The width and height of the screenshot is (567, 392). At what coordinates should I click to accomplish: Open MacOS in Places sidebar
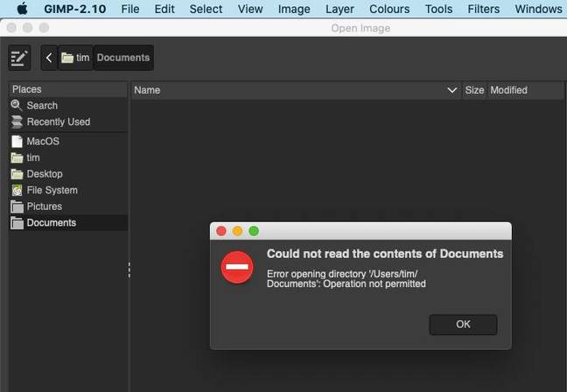tap(68, 141)
